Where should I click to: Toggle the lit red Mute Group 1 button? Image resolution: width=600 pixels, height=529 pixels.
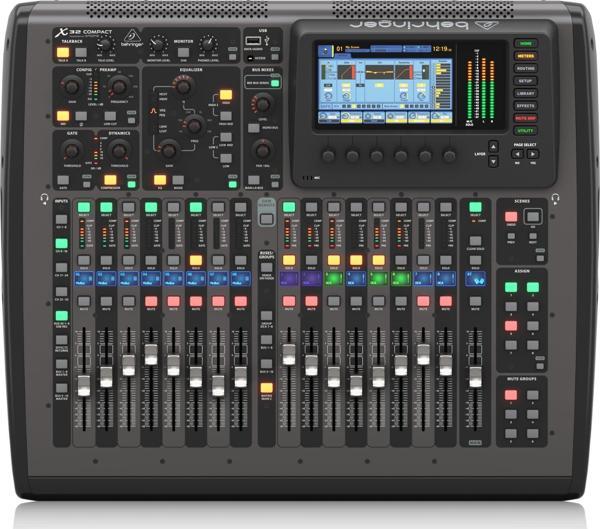point(511,395)
